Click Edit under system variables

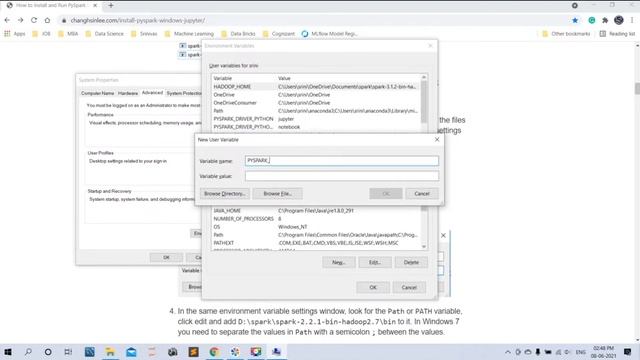pyautogui.click(x=375, y=262)
